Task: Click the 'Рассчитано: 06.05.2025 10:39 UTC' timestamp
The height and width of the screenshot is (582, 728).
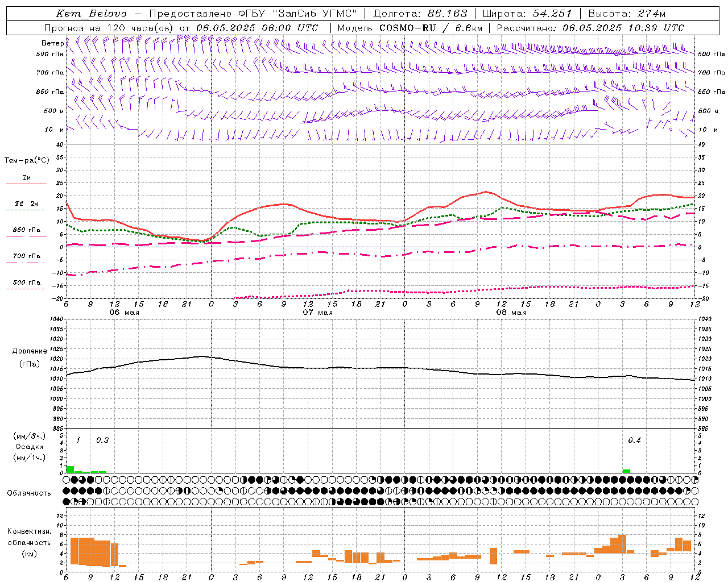Action: [x=590, y=28]
